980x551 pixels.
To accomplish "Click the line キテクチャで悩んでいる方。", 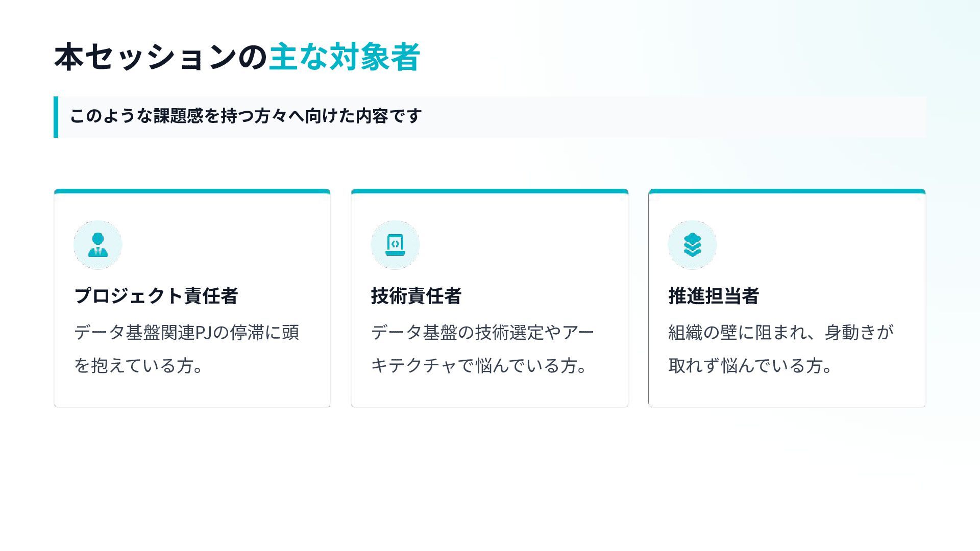I will pos(480,366).
